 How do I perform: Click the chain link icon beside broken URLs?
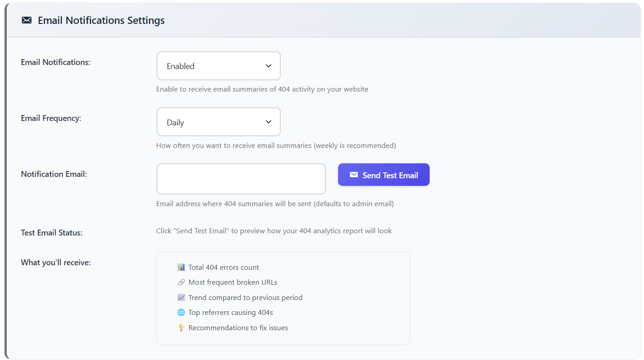pyautogui.click(x=181, y=282)
